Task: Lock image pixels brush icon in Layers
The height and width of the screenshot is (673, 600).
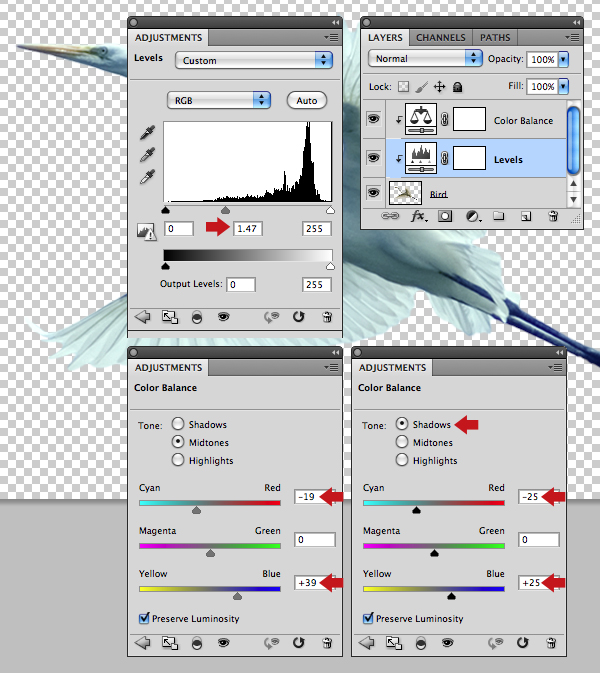Action: (x=421, y=87)
